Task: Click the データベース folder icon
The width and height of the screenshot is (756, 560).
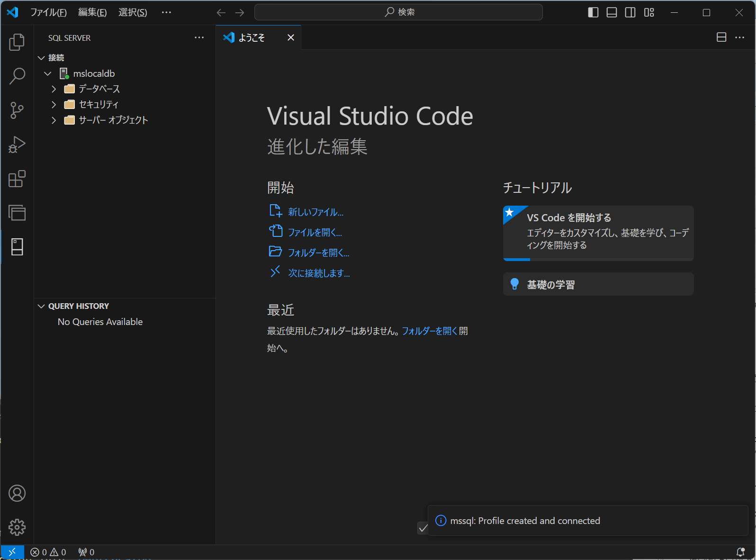Action: 70,89
